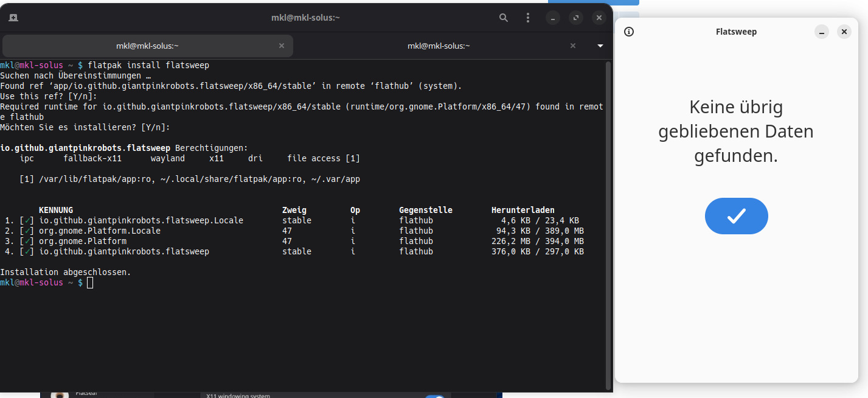Show Flatsweep's about info icon

click(629, 32)
